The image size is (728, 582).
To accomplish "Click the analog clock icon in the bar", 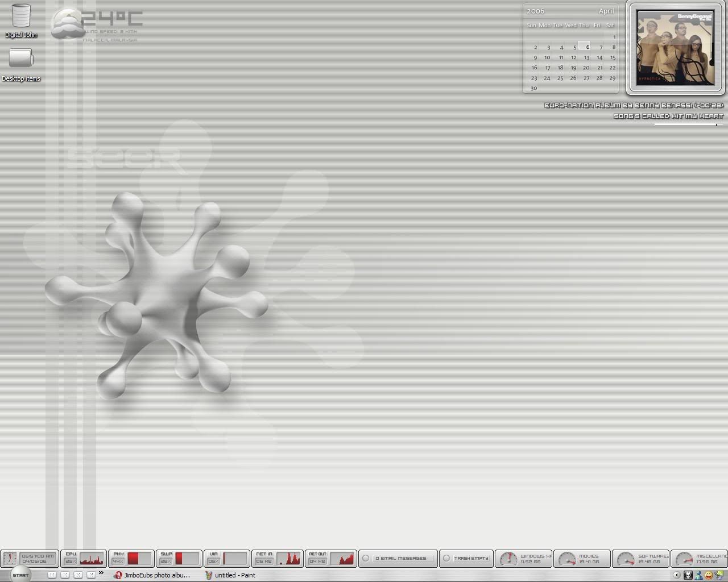I will point(10,558).
